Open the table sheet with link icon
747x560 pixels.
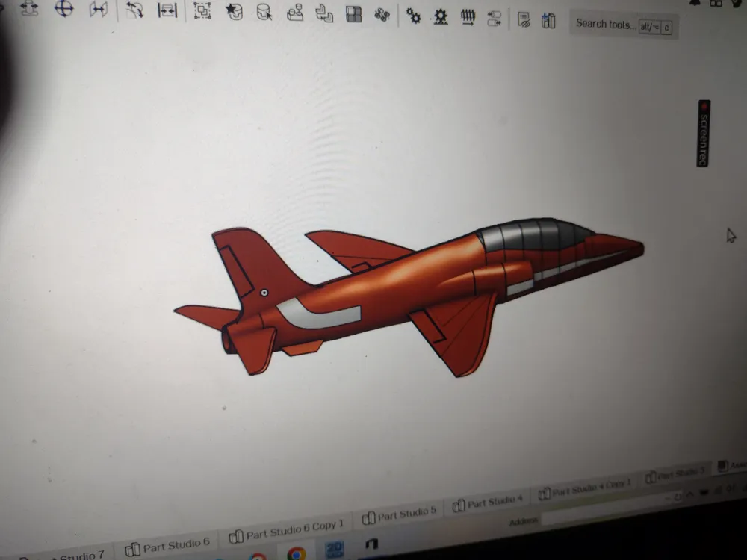(x=524, y=20)
